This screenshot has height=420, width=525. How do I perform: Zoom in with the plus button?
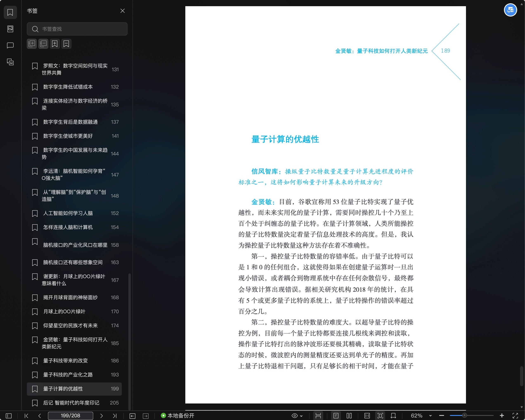coord(502,416)
